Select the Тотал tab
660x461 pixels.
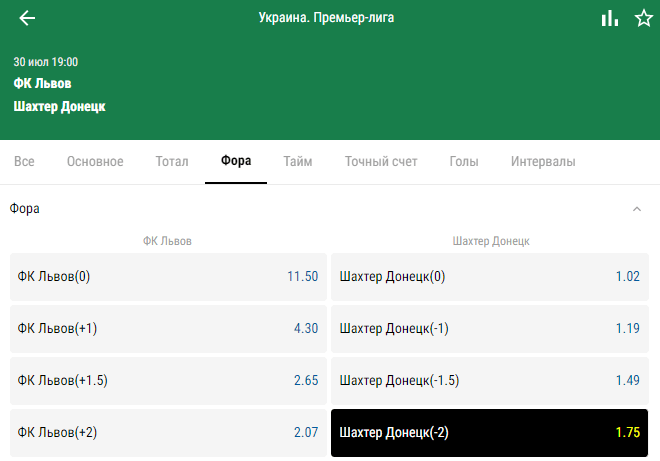(172, 161)
